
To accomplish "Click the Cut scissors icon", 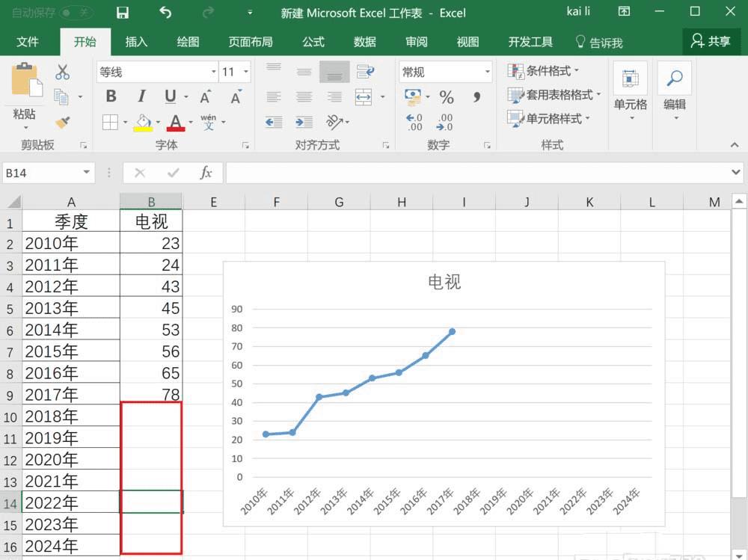I will point(63,72).
